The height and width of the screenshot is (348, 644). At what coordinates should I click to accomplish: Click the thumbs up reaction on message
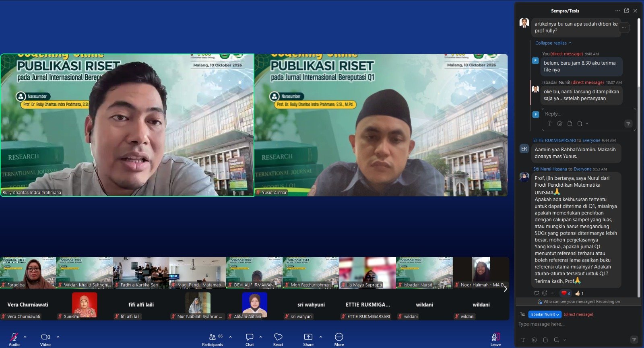point(579,293)
